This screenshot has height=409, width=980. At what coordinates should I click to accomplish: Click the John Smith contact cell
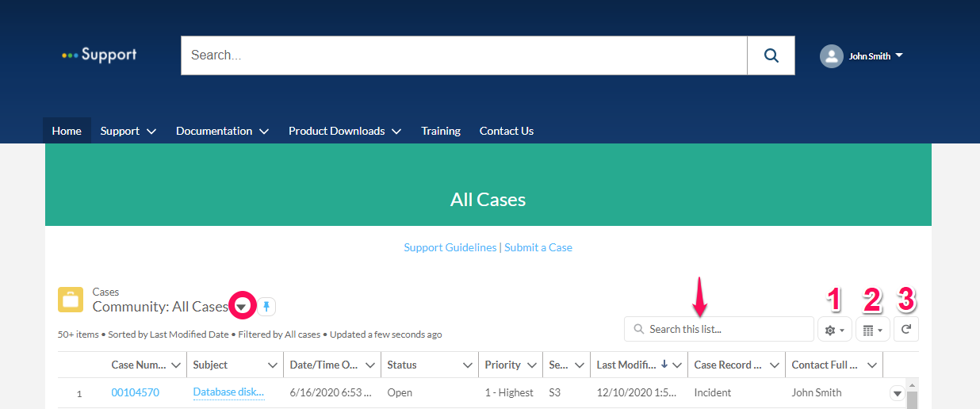pyautogui.click(x=817, y=392)
